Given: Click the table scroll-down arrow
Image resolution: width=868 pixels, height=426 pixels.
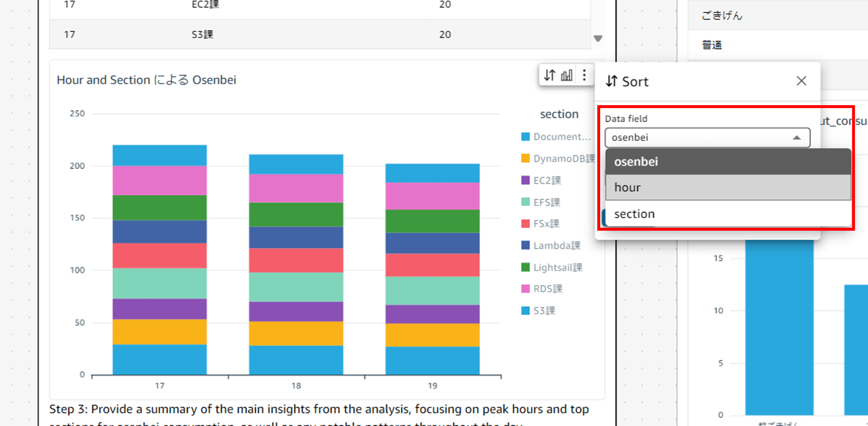Looking at the screenshot, I should click(598, 38).
